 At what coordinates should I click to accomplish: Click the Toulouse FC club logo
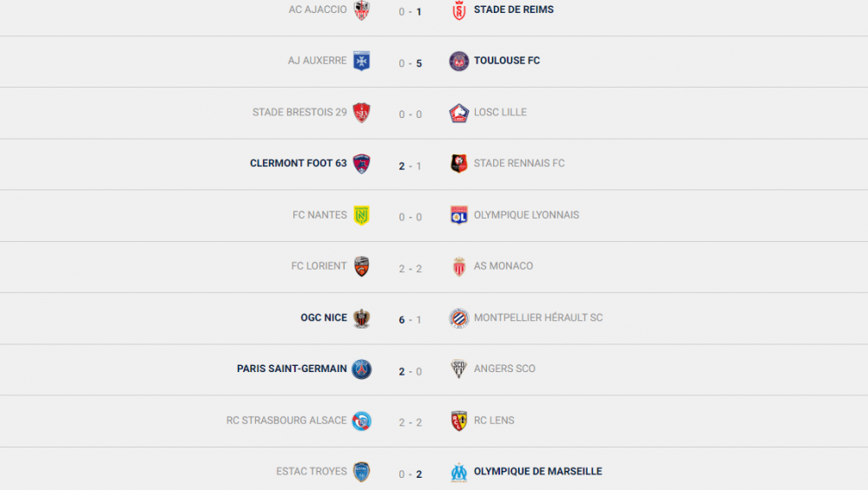459,61
